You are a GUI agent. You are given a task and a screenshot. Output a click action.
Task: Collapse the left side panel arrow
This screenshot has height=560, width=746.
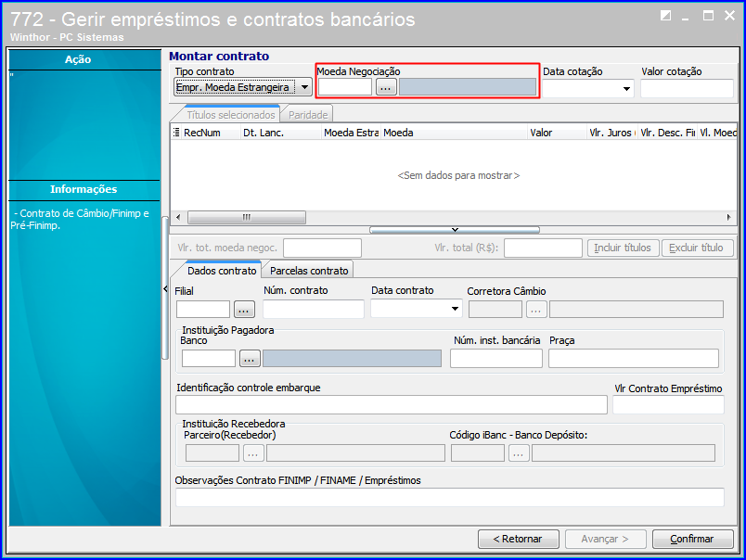(165, 288)
